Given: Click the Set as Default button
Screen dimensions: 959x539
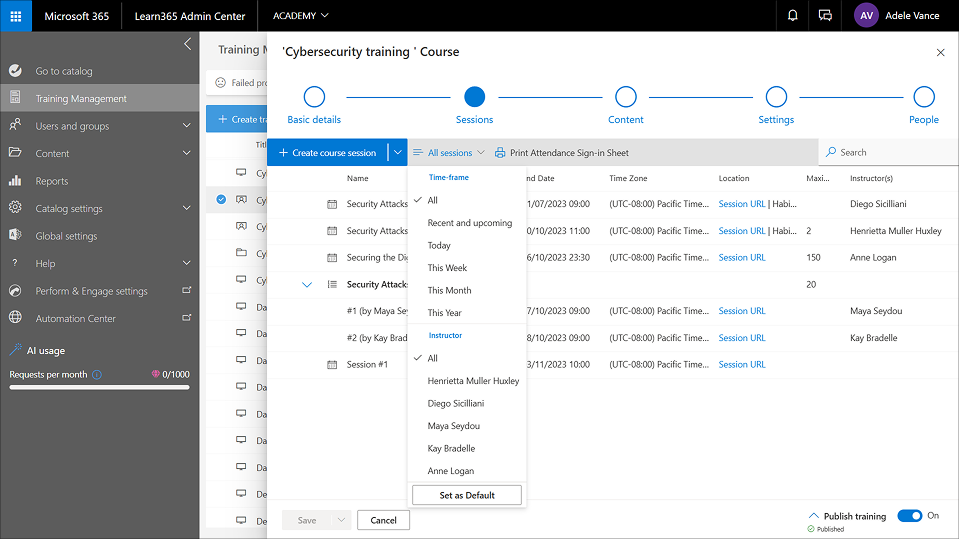Looking at the screenshot, I should (x=467, y=495).
